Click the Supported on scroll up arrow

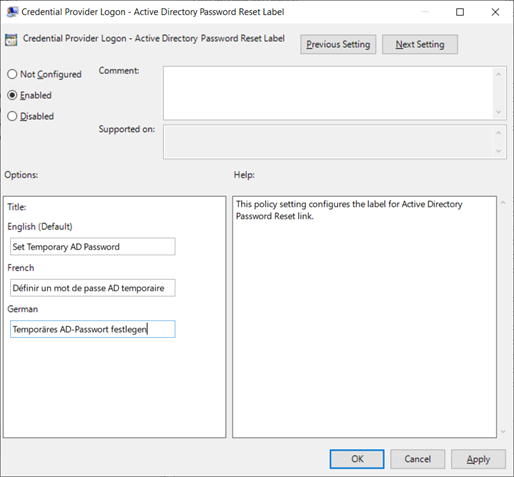(499, 133)
